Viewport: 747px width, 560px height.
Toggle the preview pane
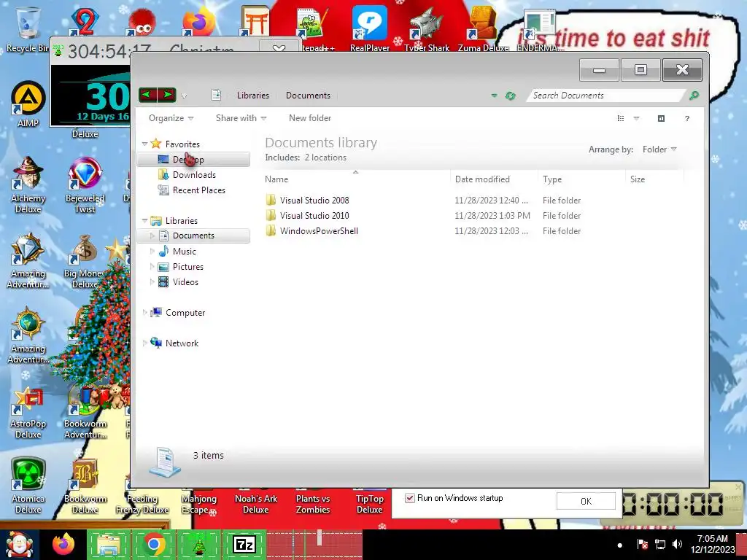click(661, 118)
